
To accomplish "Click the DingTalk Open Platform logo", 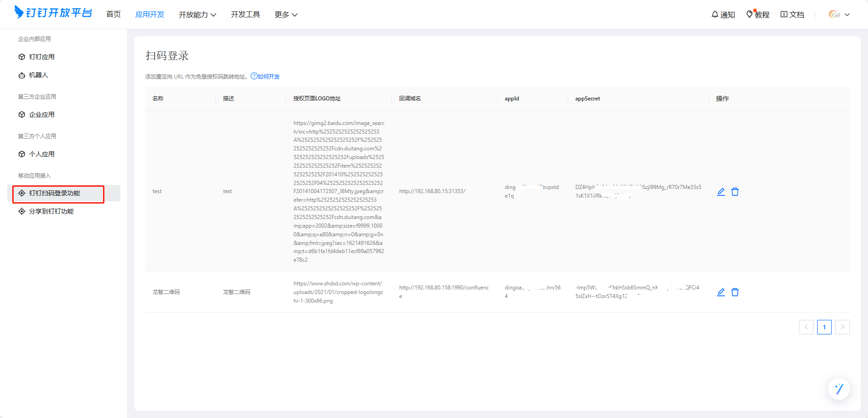I will coord(53,13).
